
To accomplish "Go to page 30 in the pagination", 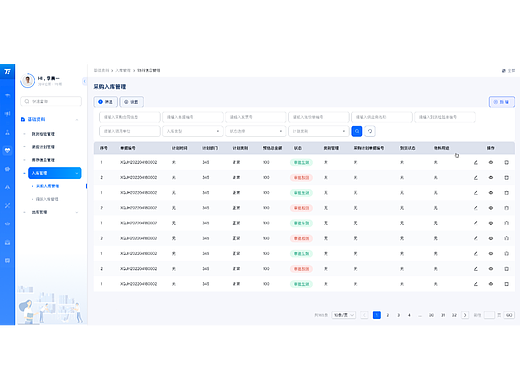I will (431, 315).
